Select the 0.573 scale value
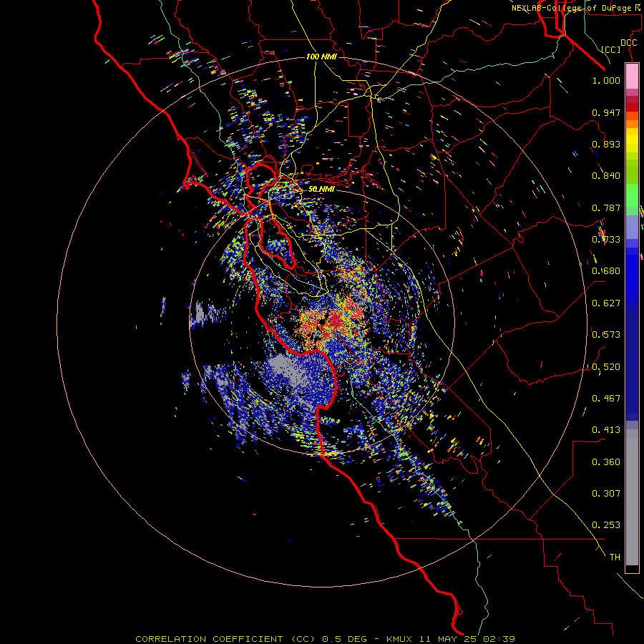 point(606,335)
